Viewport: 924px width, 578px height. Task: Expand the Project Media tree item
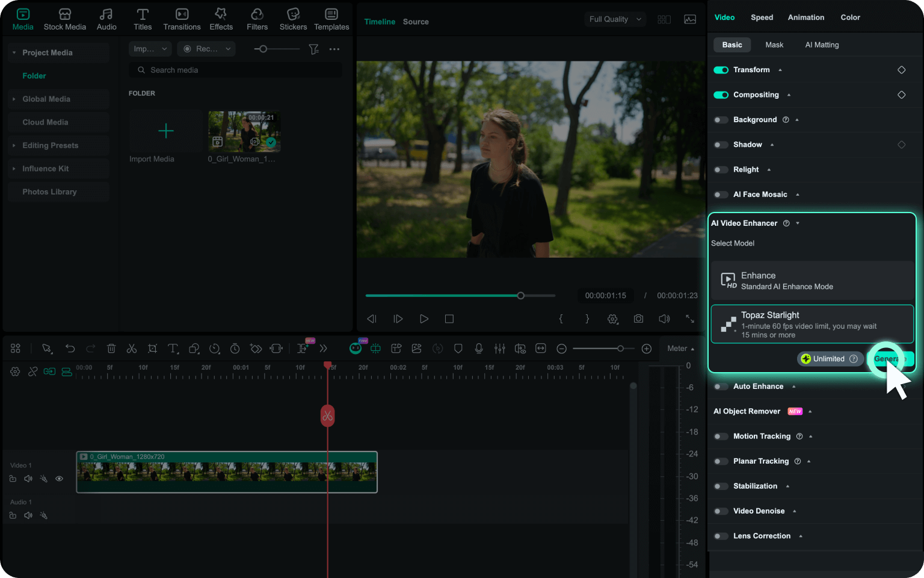[x=14, y=53]
